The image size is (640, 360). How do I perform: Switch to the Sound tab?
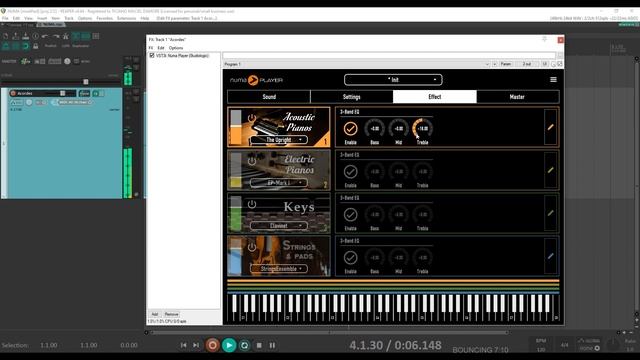click(269, 97)
